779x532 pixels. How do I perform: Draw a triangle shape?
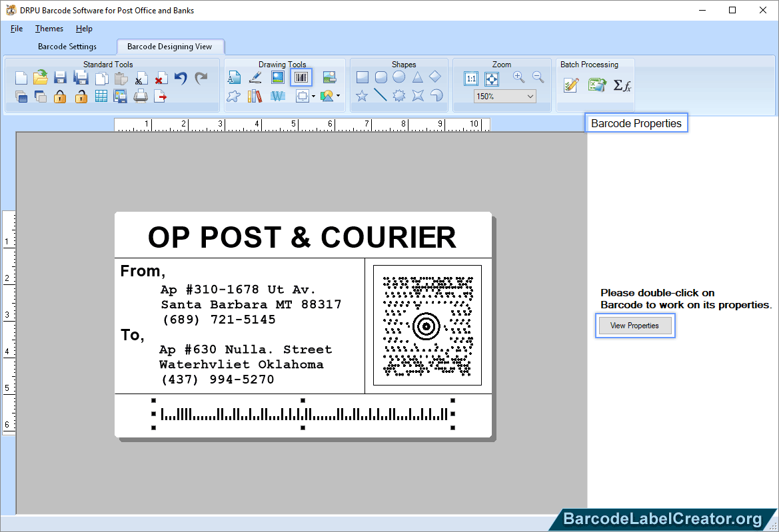417,77
